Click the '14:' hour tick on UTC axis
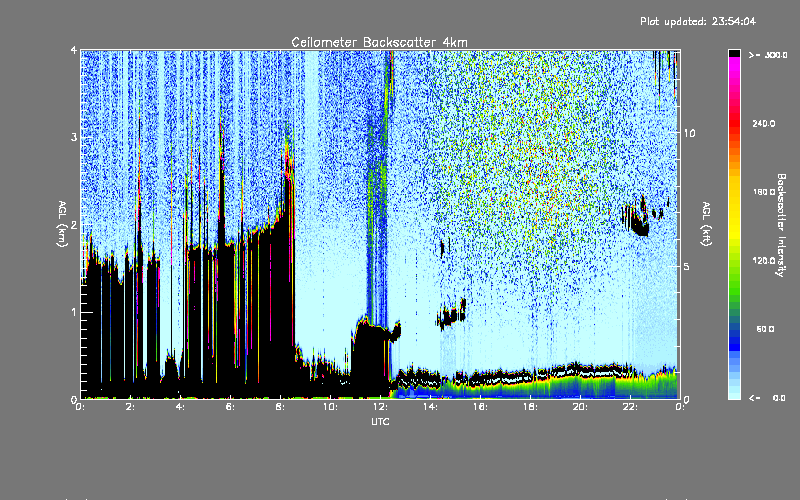This screenshot has height=500, width=800. tap(430, 407)
